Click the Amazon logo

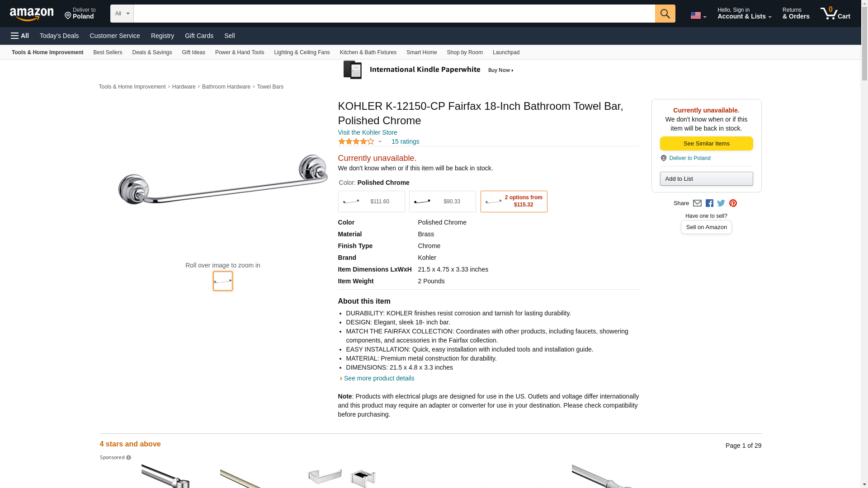tap(32, 14)
